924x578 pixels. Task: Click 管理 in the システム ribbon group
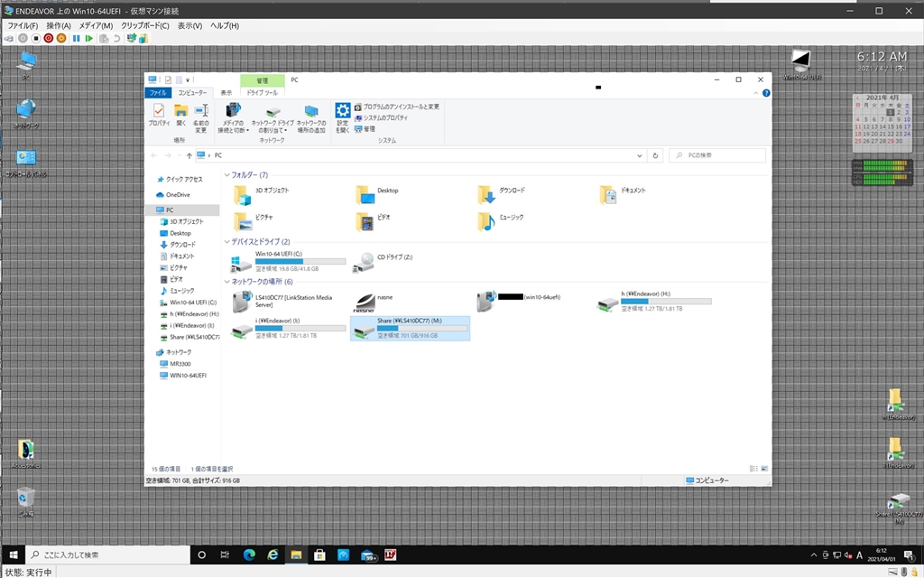(x=365, y=128)
